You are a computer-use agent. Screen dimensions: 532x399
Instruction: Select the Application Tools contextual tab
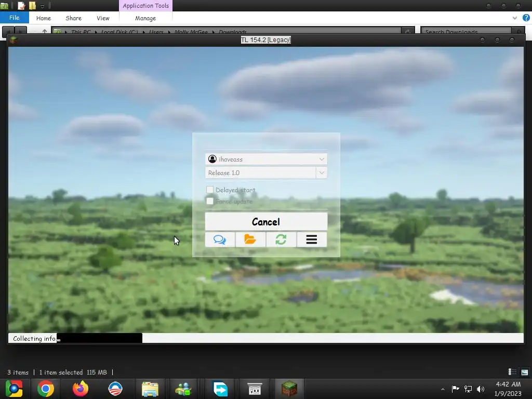click(146, 6)
